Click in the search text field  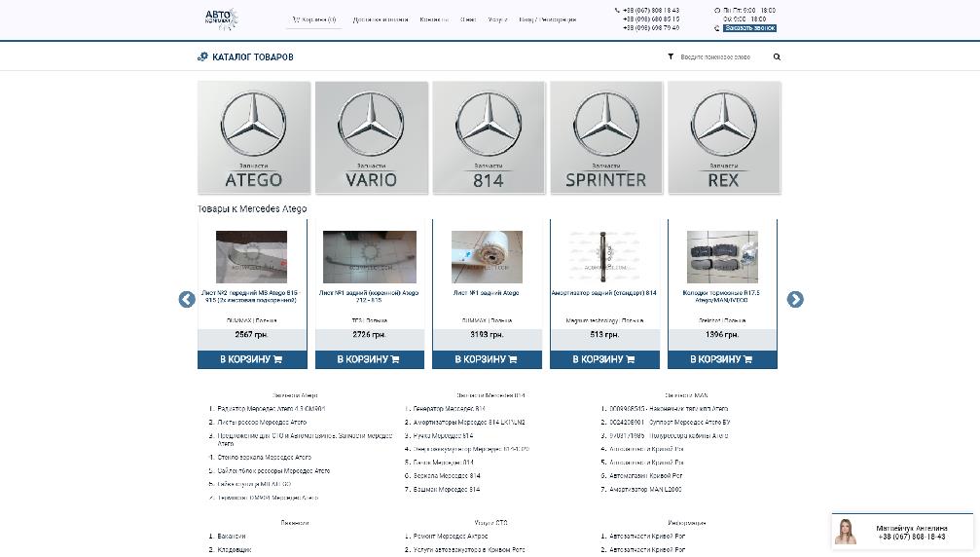coord(720,57)
